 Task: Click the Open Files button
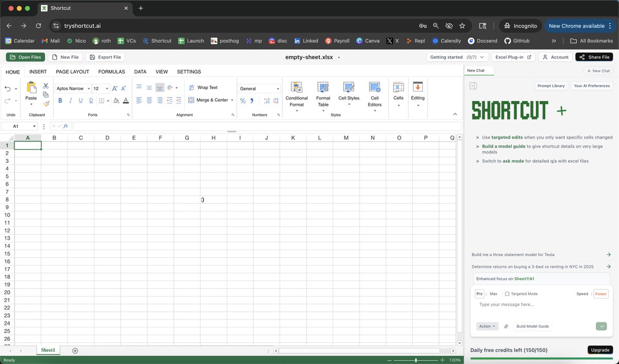[26, 57]
